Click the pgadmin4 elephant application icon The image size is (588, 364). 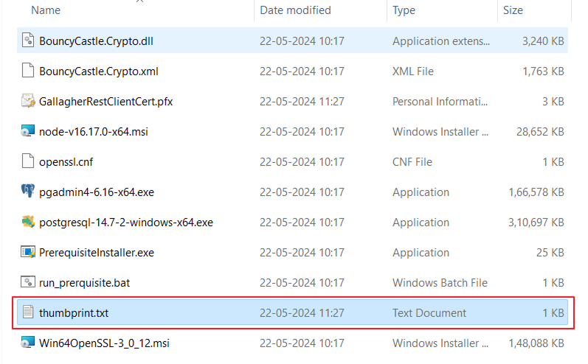(x=28, y=192)
